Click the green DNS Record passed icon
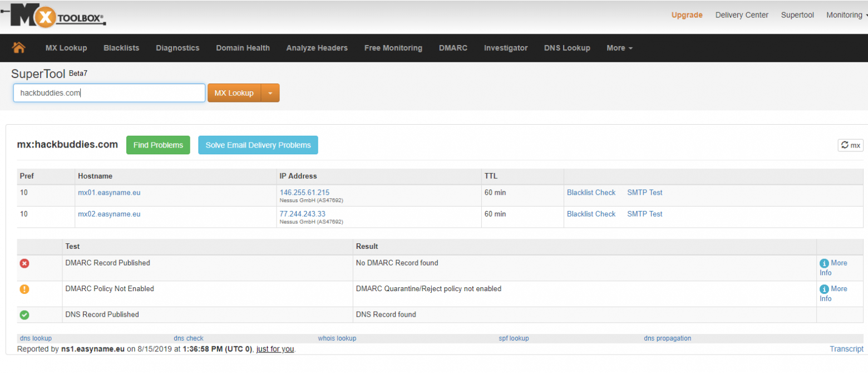This screenshot has height=373, width=868. (24, 315)
